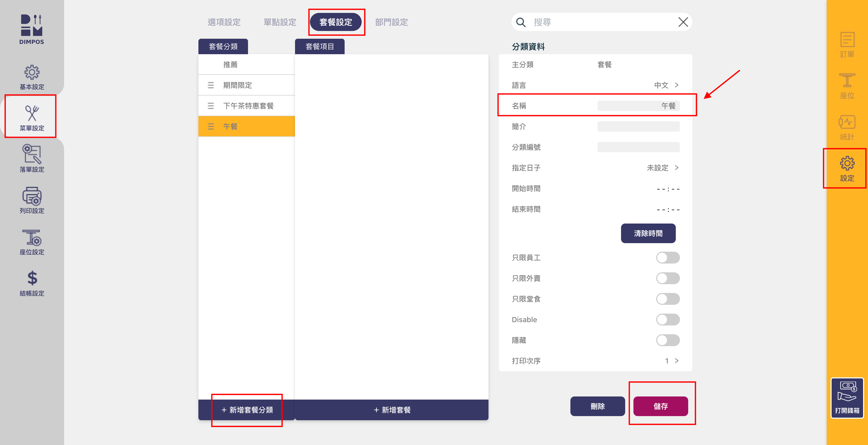Click into the 簡介 input field

(638, 126)
